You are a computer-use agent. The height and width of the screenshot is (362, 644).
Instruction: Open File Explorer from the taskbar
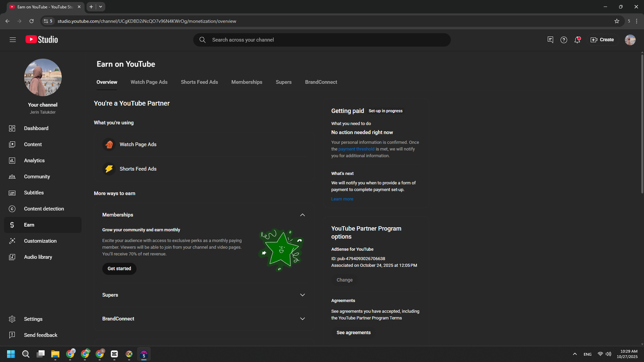pos(55,354)
